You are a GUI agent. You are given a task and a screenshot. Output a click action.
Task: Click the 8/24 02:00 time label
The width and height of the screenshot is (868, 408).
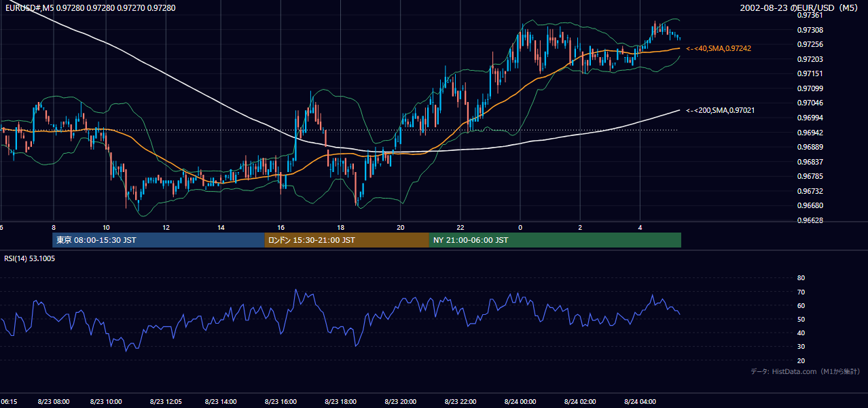pos(580,402)
